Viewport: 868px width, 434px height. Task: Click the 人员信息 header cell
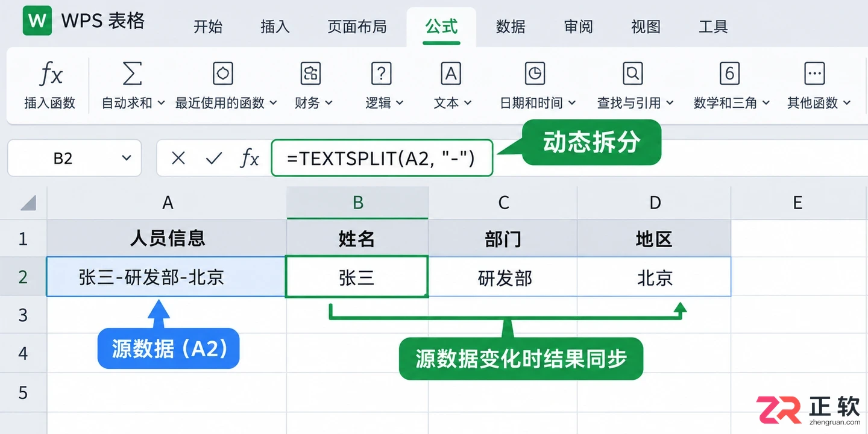[x=167, y=239]
